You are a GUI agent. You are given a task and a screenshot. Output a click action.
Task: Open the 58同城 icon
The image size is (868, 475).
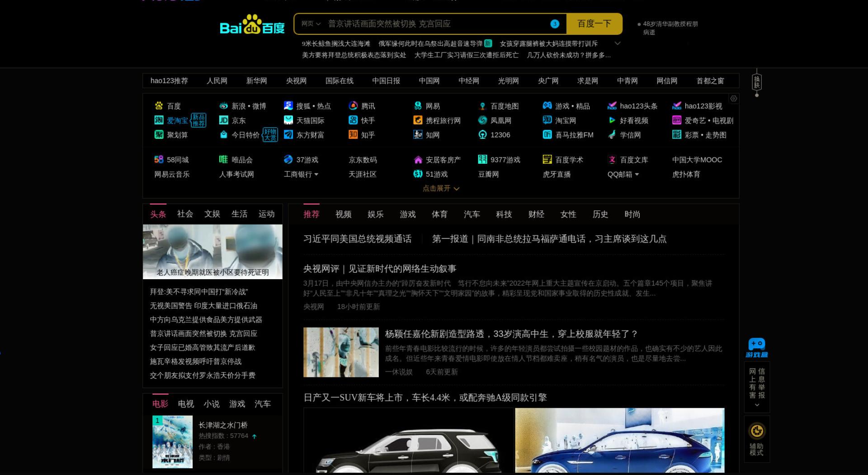[x=159, y=160]
